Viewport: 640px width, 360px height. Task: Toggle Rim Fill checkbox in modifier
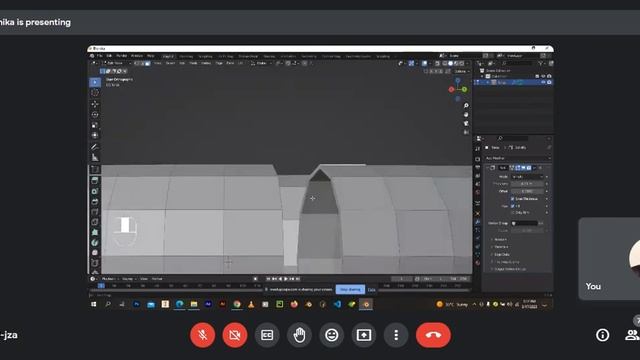point(513,206)
